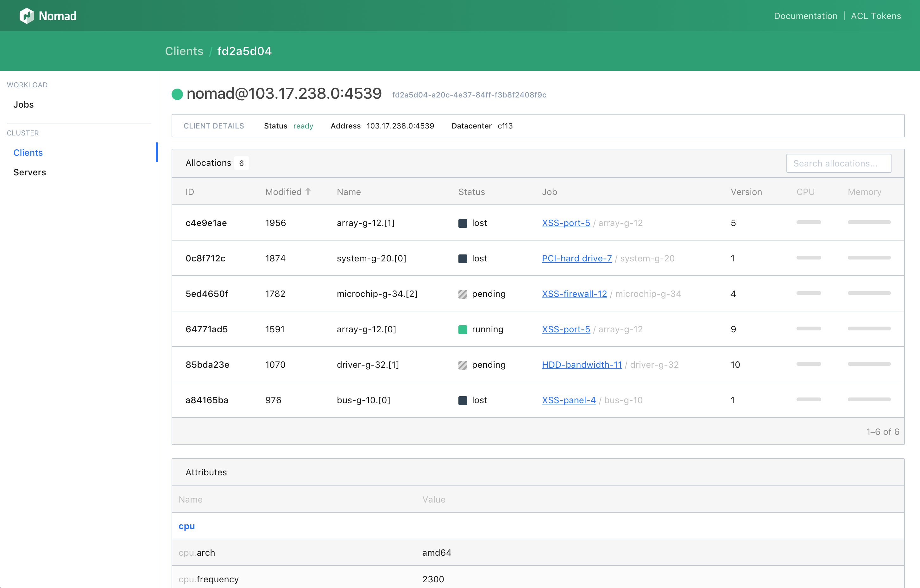920x588 pixels.
Task: Sort allocations by Modified column
Action: click(283, 192)
